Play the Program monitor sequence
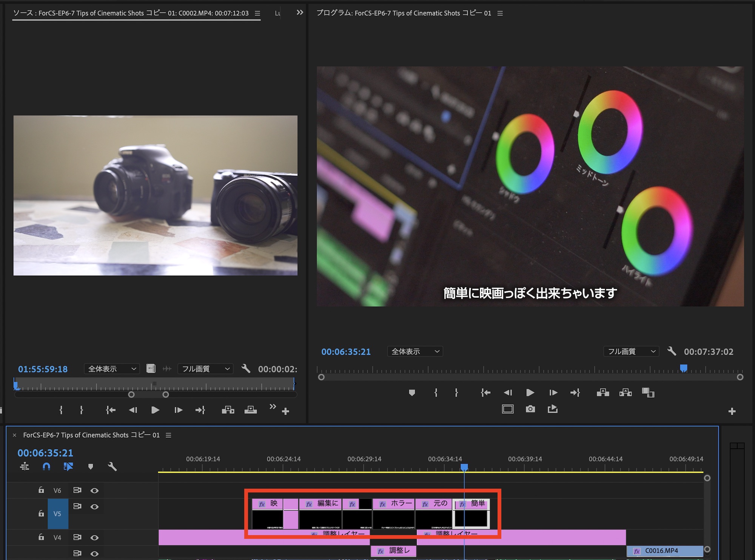Viewport: 755px width, 560px height. (530, 392)
